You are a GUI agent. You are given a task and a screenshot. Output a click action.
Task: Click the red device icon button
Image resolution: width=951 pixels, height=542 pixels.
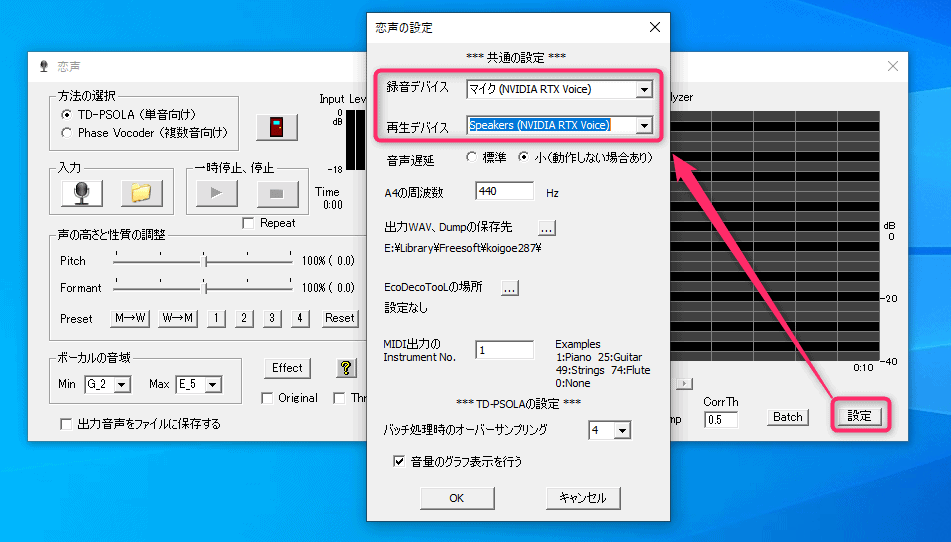(277, 127)
